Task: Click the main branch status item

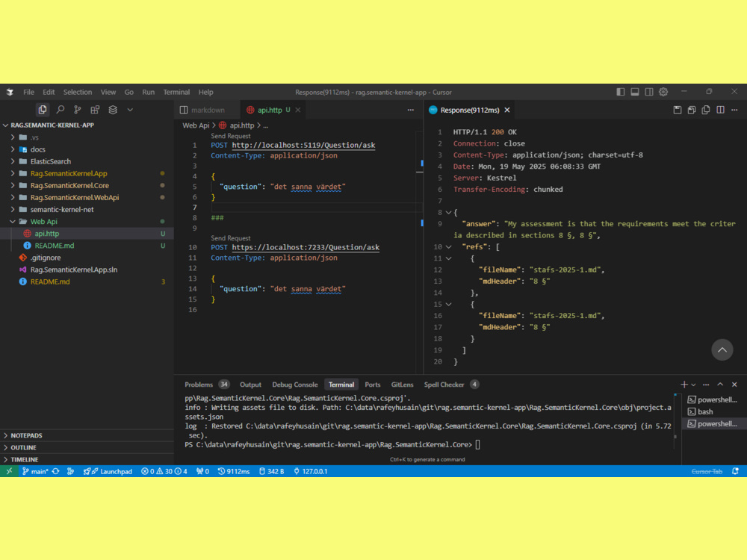Action: pyautogui.click(x=35, y=471)
